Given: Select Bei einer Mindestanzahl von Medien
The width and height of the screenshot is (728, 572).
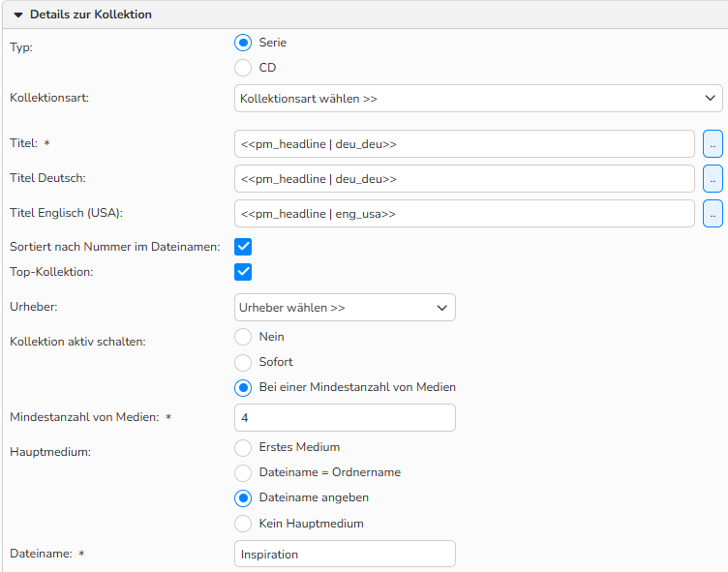Looking at the screenshot, I should [243, 388].
